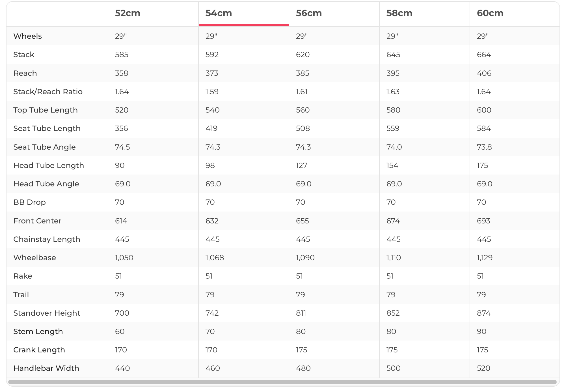The image size is (566, 392).
Task: Click the 1,129 Wheelbase value for 60cm
Action: [485, 258]
